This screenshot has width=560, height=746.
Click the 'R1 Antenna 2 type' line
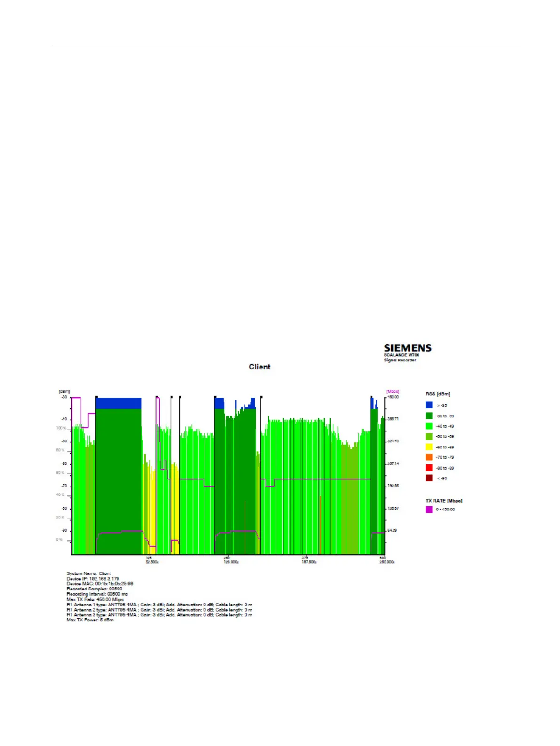(159, 610)
